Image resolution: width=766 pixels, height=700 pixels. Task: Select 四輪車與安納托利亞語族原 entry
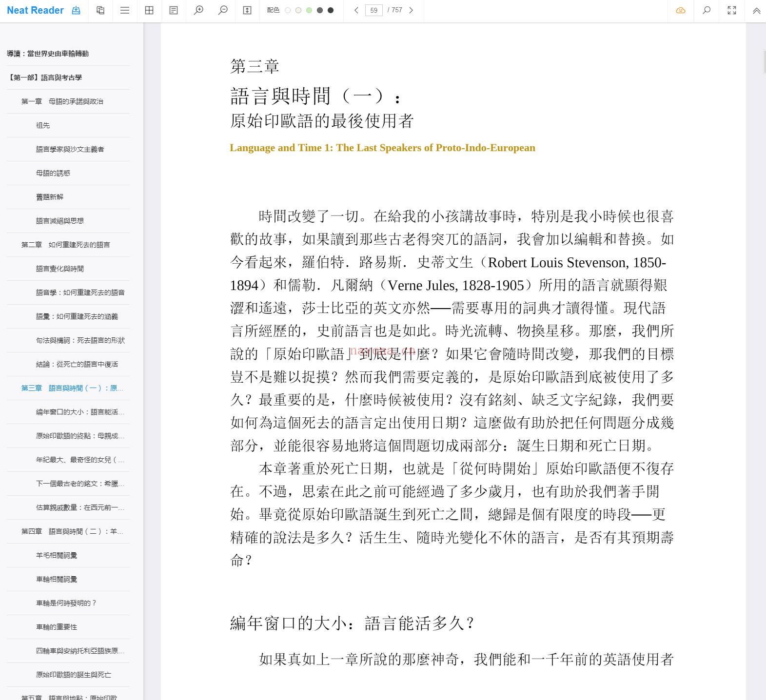[x=80, y=651]
